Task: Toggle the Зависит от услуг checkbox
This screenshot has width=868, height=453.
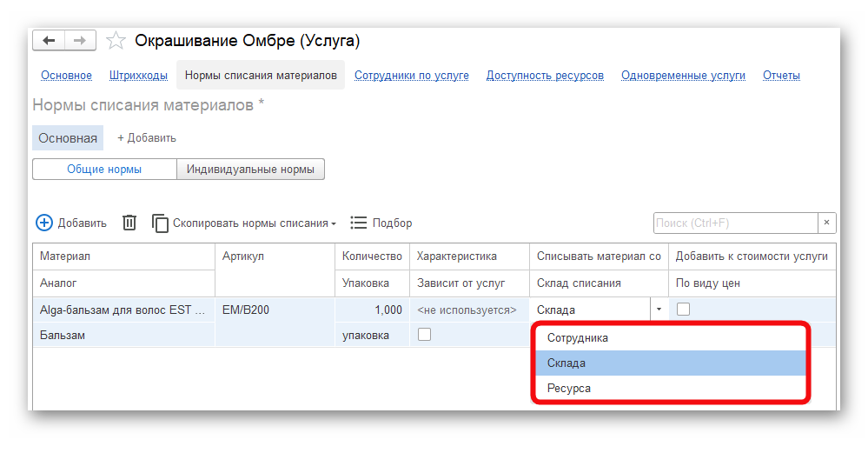Action: 424,334
